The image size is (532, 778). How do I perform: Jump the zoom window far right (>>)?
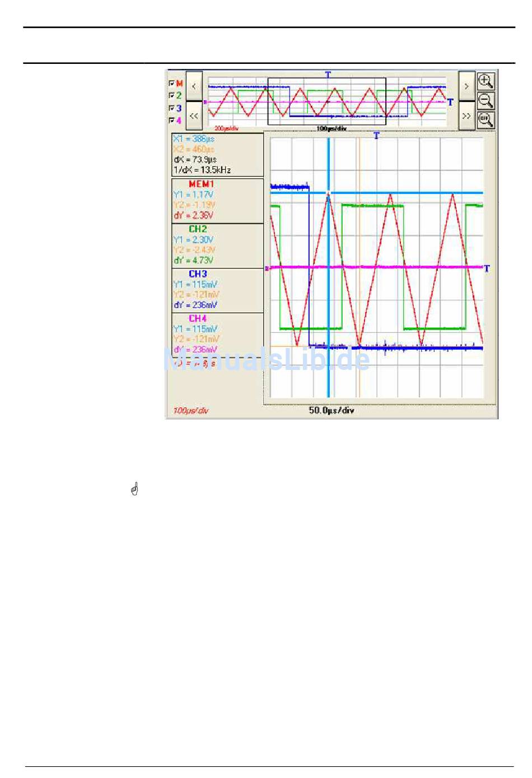pyautogui.click(x=466, y=116)
